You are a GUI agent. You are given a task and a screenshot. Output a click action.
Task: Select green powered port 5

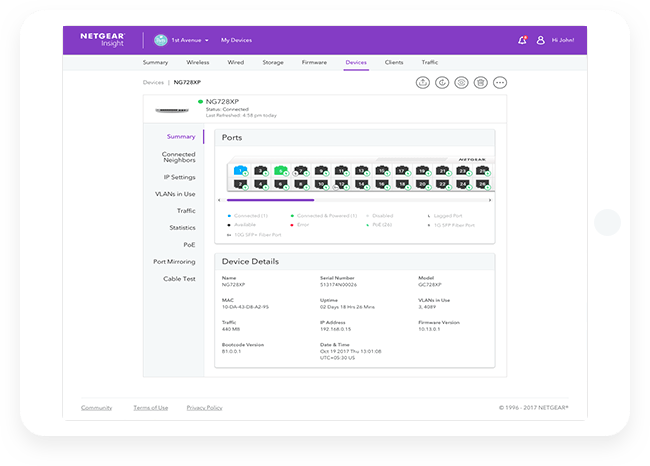(x=281, y=170)
